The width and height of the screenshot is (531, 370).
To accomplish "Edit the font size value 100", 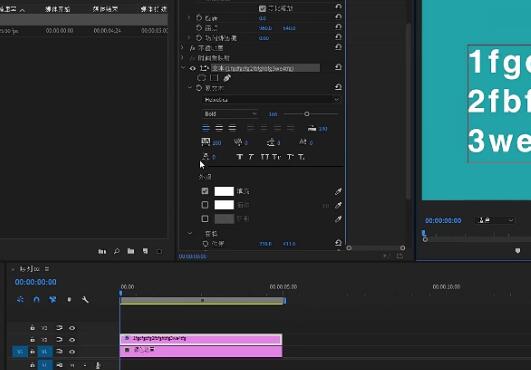I will 273,114.
